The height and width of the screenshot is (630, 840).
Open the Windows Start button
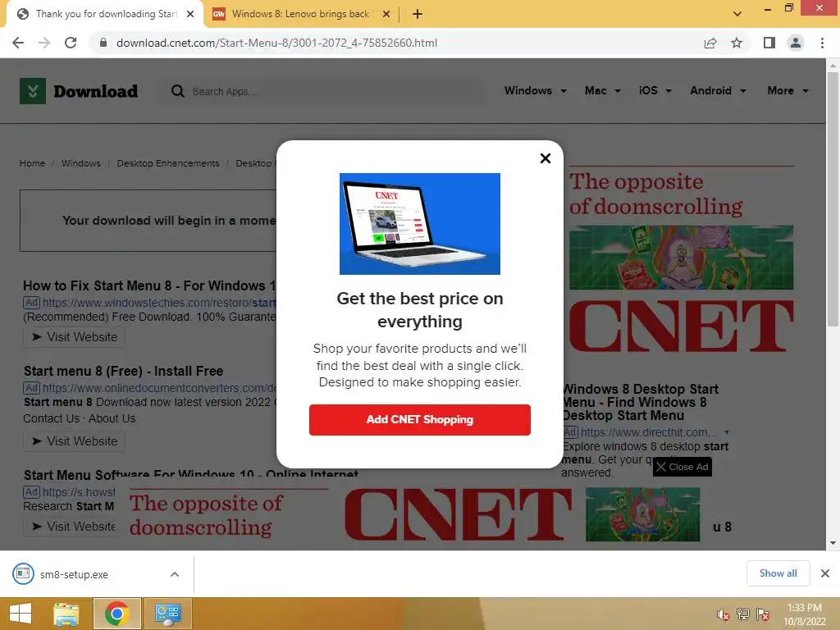21,614
